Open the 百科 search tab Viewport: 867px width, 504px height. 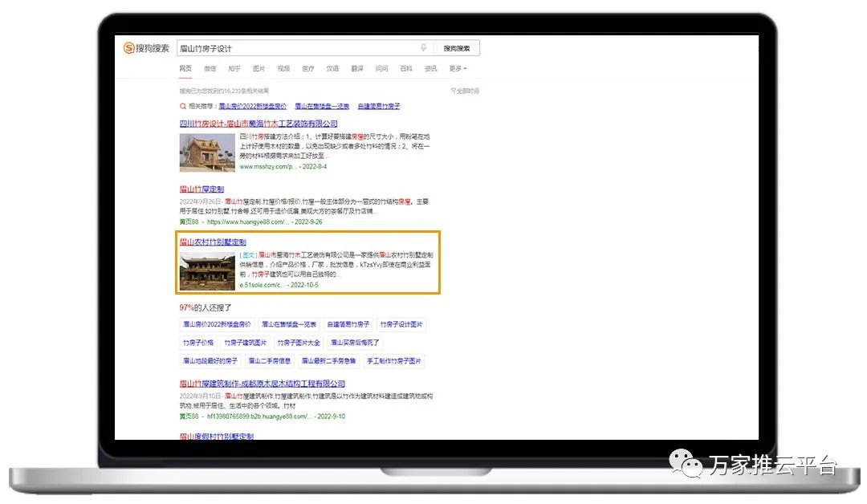(x=406, y=69)
